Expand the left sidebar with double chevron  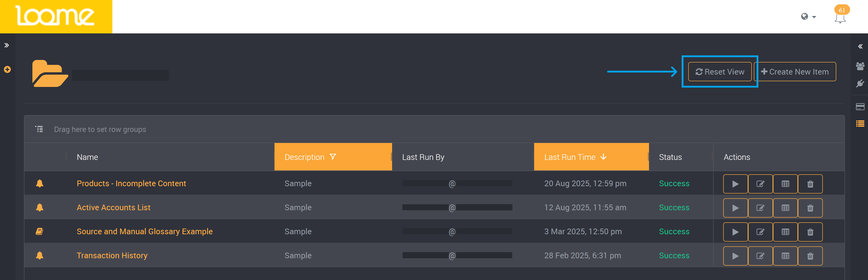(x=6, y=45)
